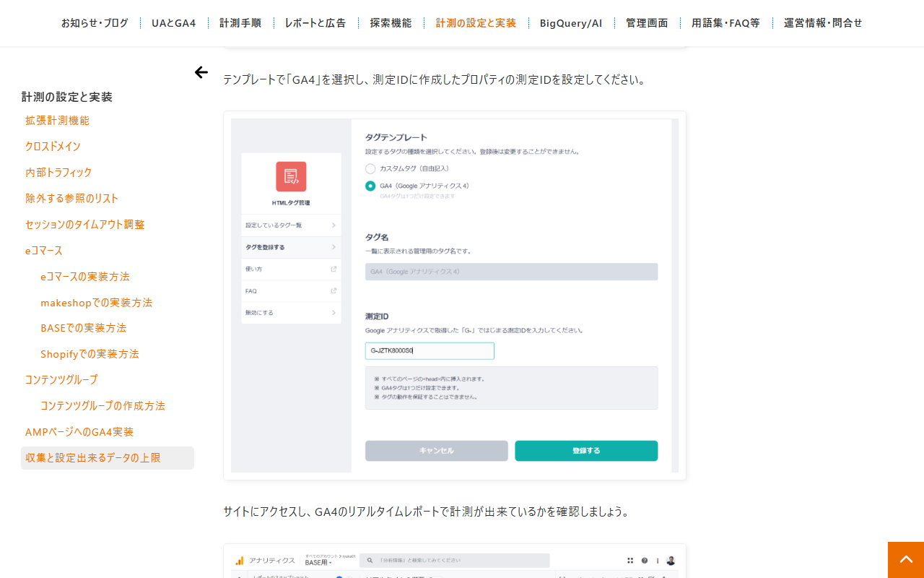Click the キャンセル button in screenshot

(x=437, y=451)
